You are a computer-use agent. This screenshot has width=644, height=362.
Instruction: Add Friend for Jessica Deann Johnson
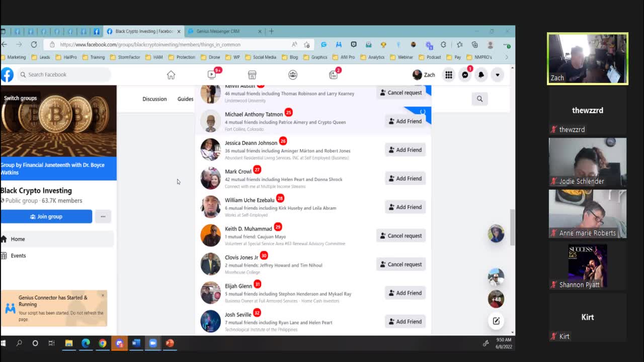405,150
